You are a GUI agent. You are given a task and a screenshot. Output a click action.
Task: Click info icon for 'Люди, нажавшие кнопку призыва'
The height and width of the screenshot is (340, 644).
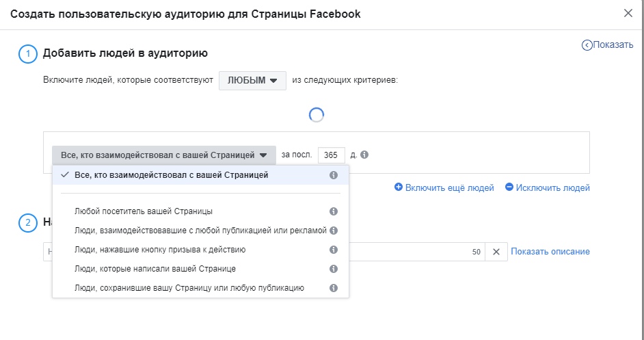coord(334,250)
